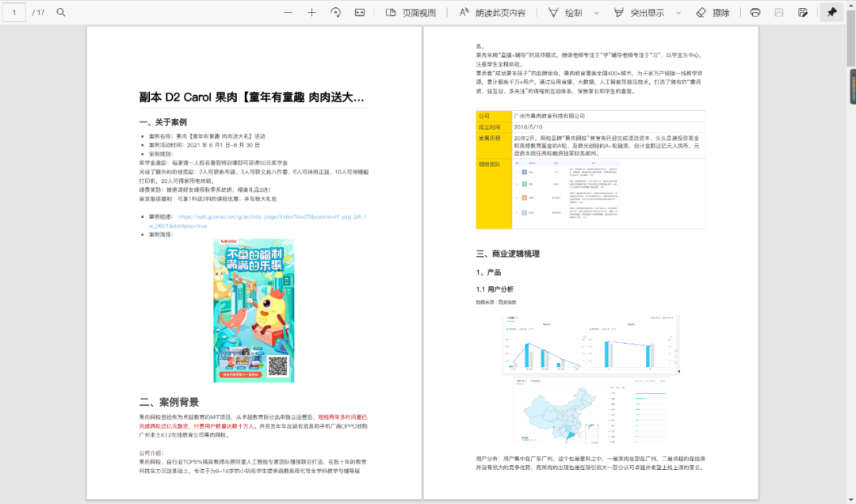Click heading 三、商业逻辑梳理
Screen dimensions: 856x504
coord(508,254)
